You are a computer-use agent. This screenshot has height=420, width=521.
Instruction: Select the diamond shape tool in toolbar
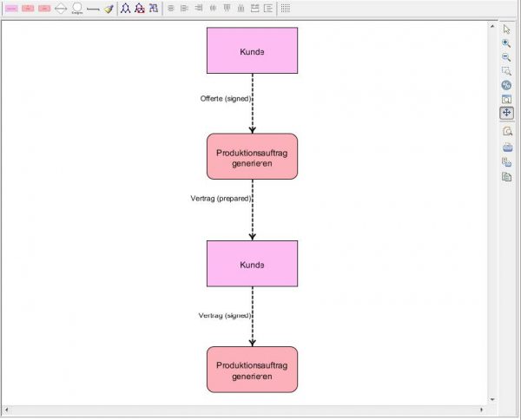(61, 8)
